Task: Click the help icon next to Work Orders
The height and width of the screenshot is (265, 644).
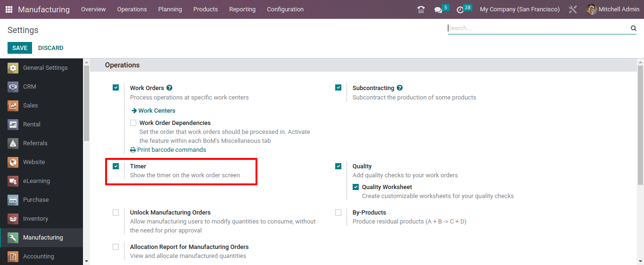Action: pos(169,88)
